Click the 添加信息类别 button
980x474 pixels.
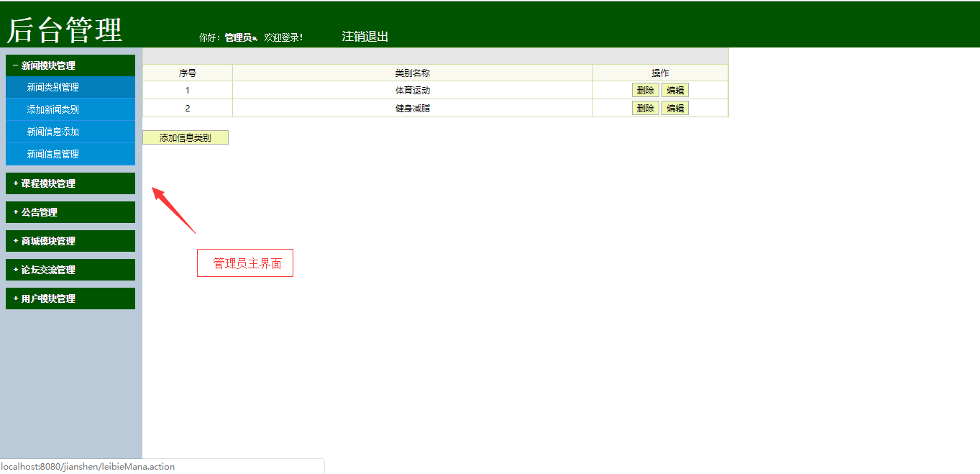pyautogui.click(x=186, y=137)
